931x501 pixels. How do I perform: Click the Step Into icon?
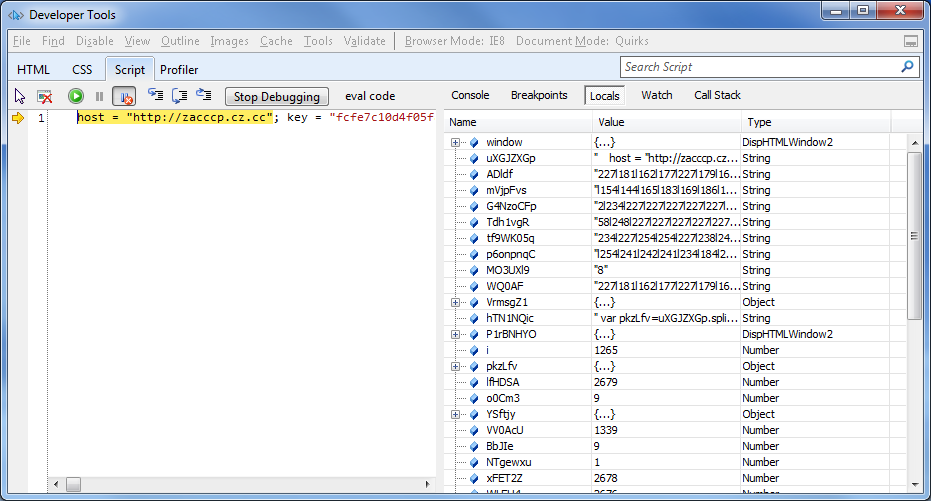[x=155, y=96]
